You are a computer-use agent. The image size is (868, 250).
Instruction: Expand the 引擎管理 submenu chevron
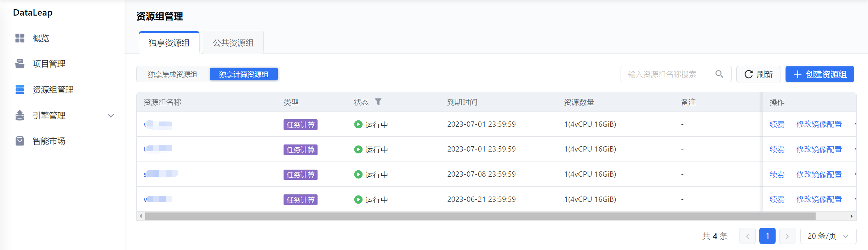(111, 115)
